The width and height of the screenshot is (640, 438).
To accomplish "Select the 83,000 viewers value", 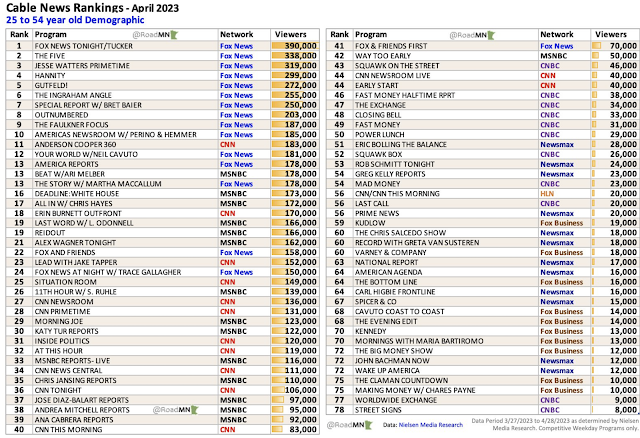I will tap(303, 429).
